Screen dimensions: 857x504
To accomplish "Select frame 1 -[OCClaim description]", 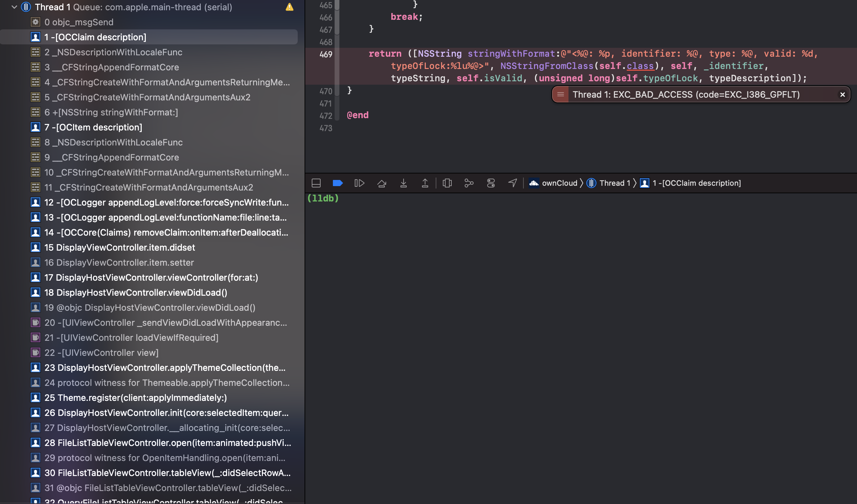I will (x=149, y=37).
